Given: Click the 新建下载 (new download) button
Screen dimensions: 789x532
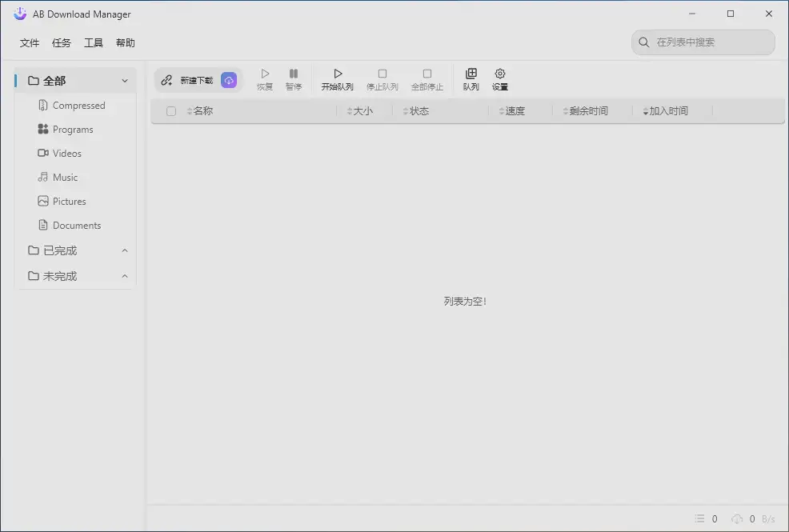Looking at the screenshot, I should coord(190,80).
